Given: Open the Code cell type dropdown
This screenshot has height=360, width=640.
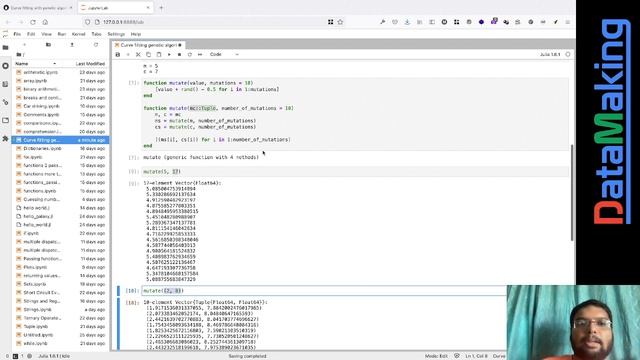Looking at the screenshot, I should coord(224,54).
